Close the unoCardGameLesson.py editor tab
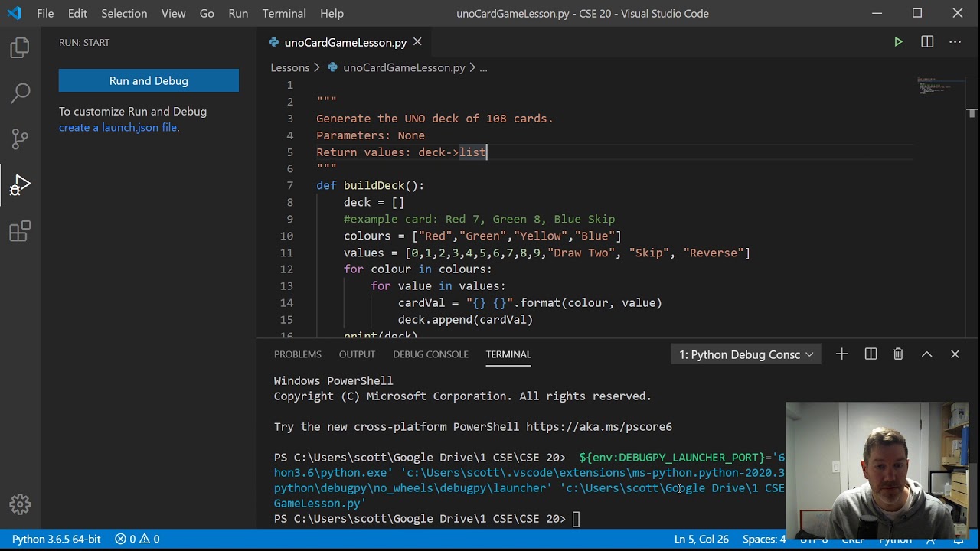The image size is (980, 551). 417,42
